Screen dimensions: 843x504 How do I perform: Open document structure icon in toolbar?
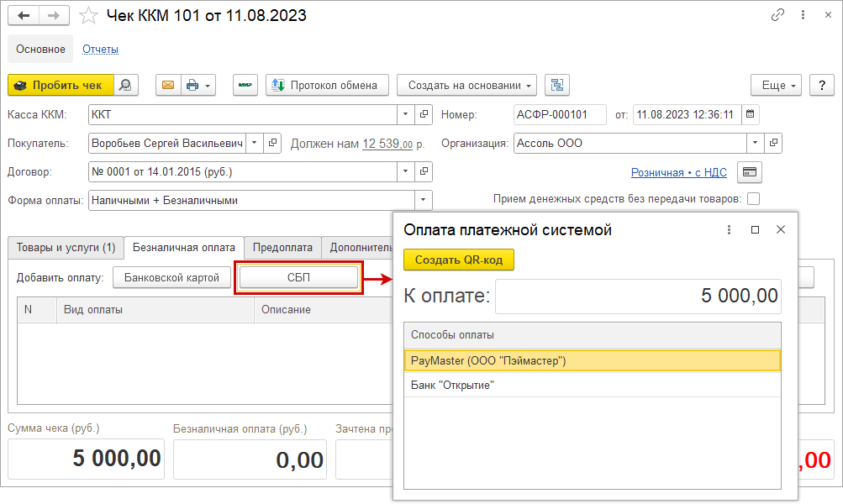(556, 85)
